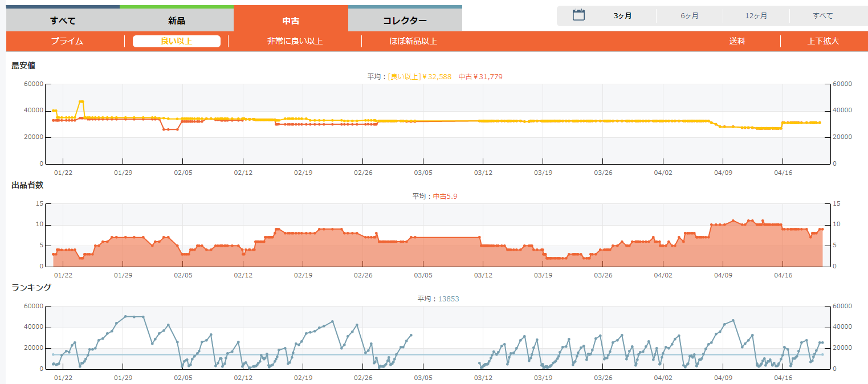Choose the 12ヶ月 time range
This screenshot has width=868, height=384.
tap(756, 16)
